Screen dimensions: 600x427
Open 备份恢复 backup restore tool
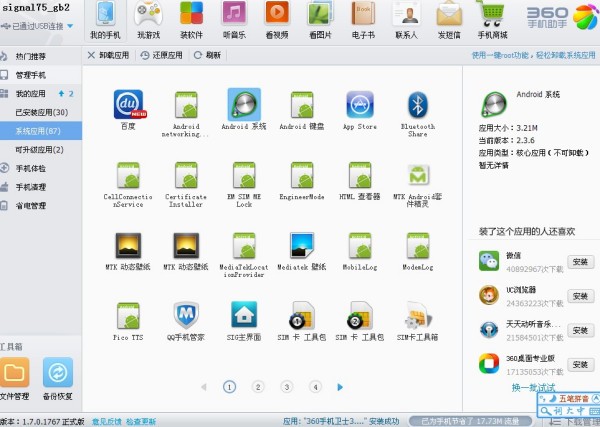tap(58, 379)
